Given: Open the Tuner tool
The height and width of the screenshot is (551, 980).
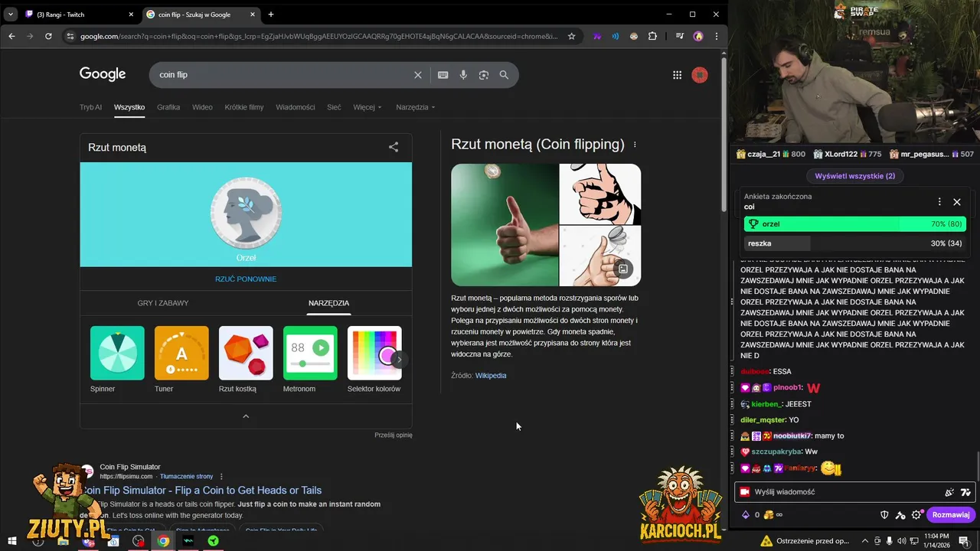Looking at the screenshot, I should 181,360.
